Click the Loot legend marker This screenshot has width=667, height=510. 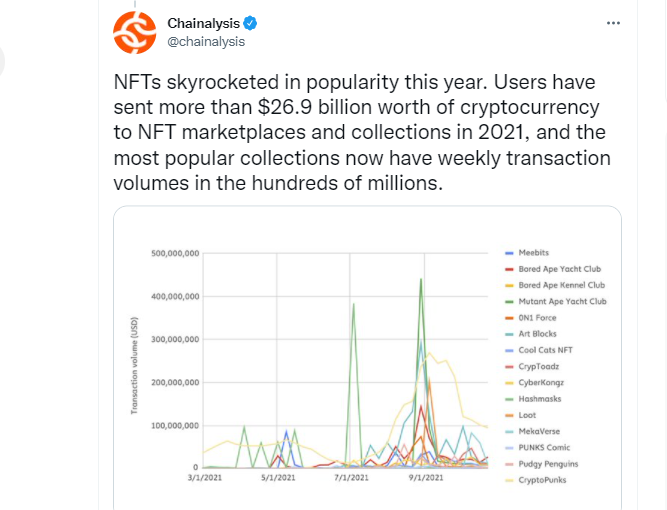click(x=509, y=416)
